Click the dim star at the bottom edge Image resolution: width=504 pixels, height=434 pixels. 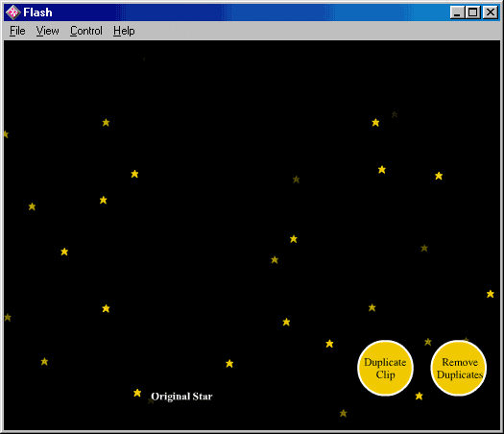coord(344,413)
